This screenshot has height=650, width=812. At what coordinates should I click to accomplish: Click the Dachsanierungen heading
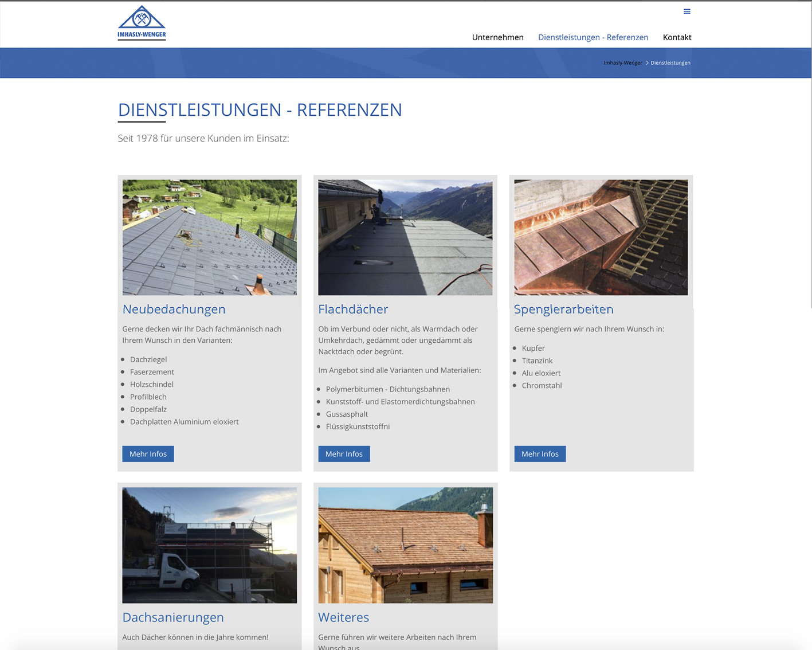coord(173,617)
